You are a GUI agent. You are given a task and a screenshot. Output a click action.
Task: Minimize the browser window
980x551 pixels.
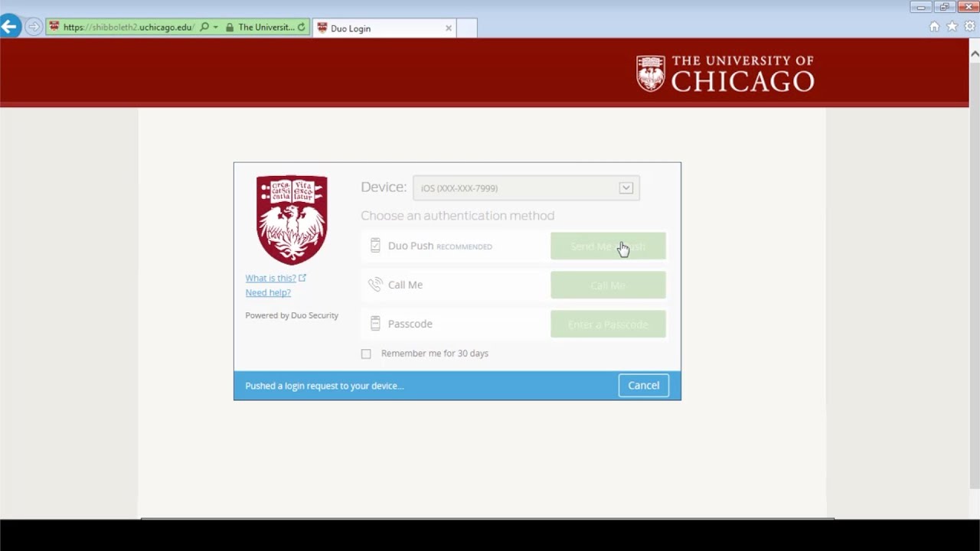tap(921, 7)
